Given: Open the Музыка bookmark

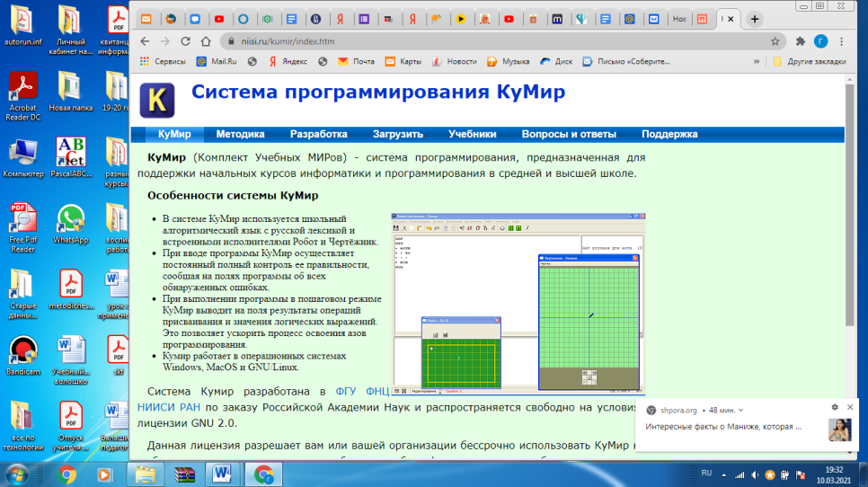Looking at the screenshot, I should (x=509, y=61).
